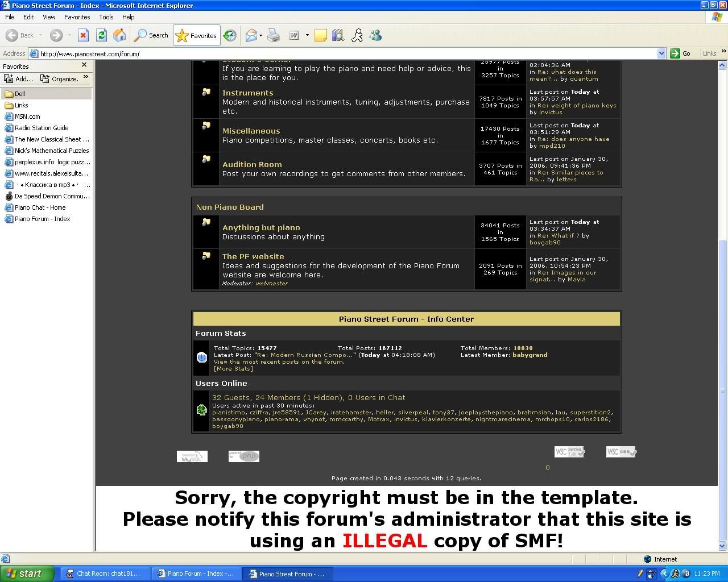Stop page loading with Stop icon

click(83, 35)
